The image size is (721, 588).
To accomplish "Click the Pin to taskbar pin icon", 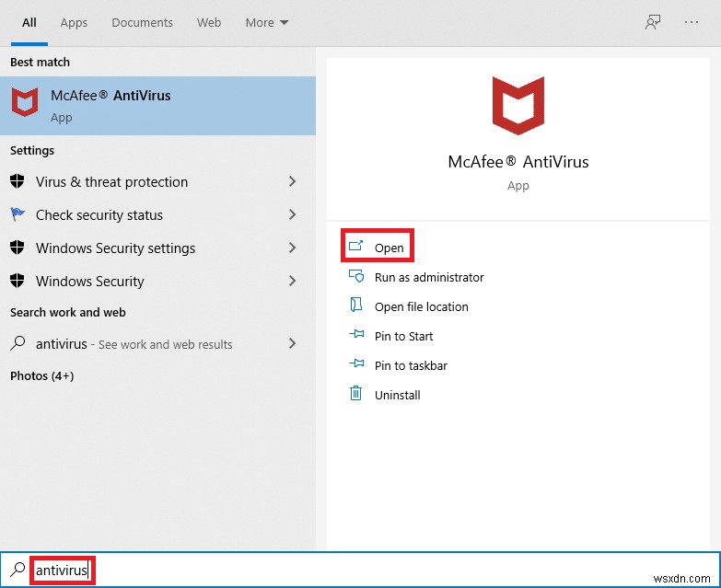I will pos(356,363).
